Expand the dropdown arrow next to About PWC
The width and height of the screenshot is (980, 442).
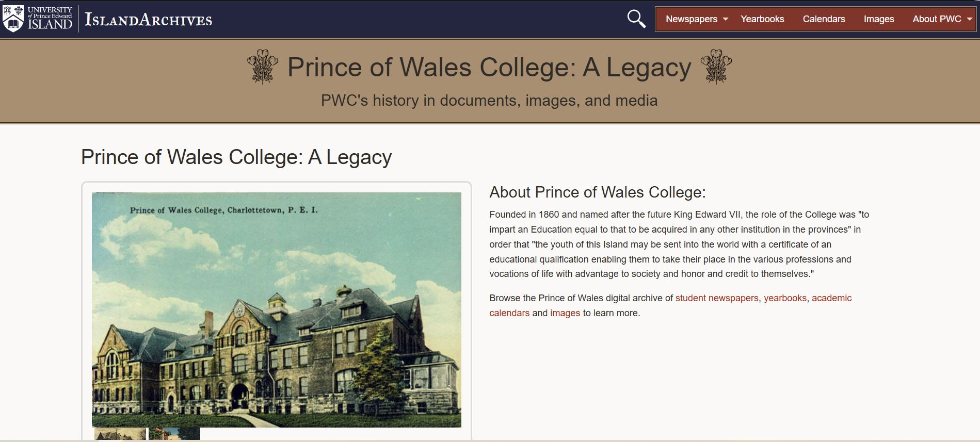pos(969,19)
